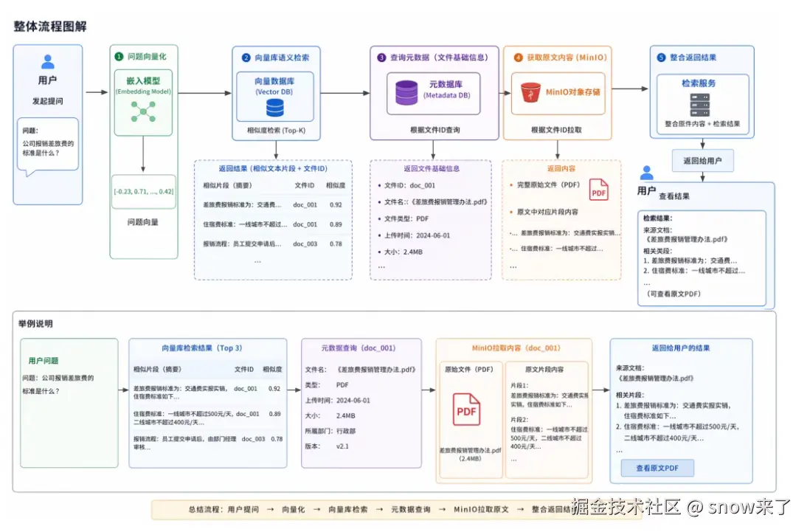Screen dimensions: 807x532
Task: Click the 所属部门: 行政部 row
Action: pyautogui.click(x=330, y=431)
